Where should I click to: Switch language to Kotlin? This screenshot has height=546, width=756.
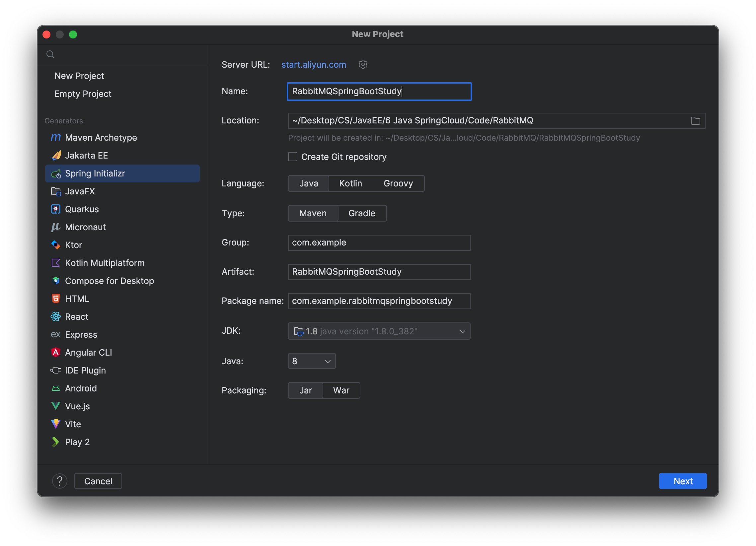pos(350,183)
